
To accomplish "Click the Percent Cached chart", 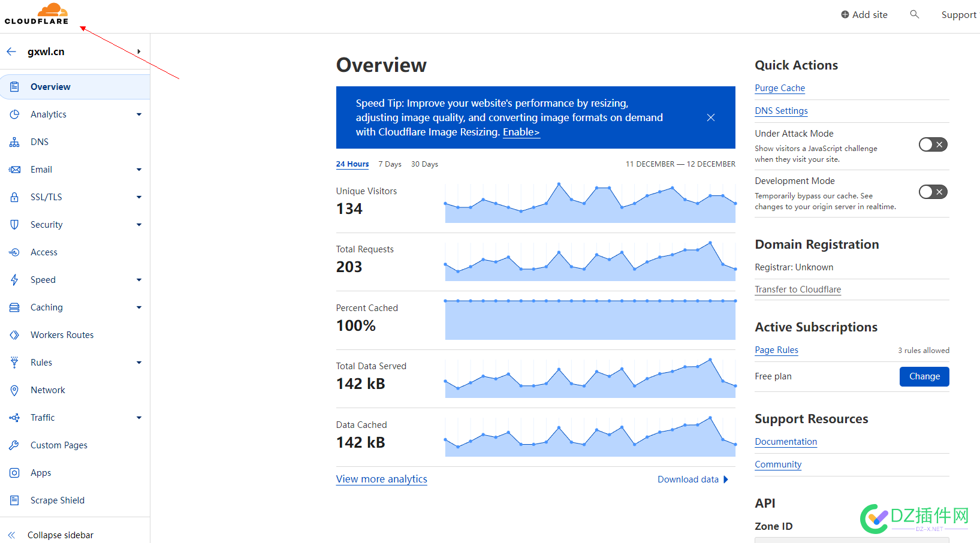I will tap(590, 319).
